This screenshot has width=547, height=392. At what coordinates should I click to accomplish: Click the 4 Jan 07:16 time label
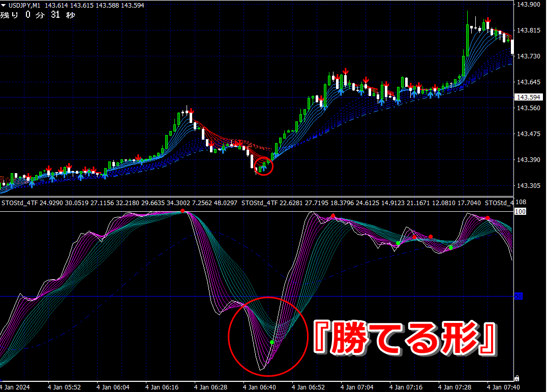[x=406, y=387]
